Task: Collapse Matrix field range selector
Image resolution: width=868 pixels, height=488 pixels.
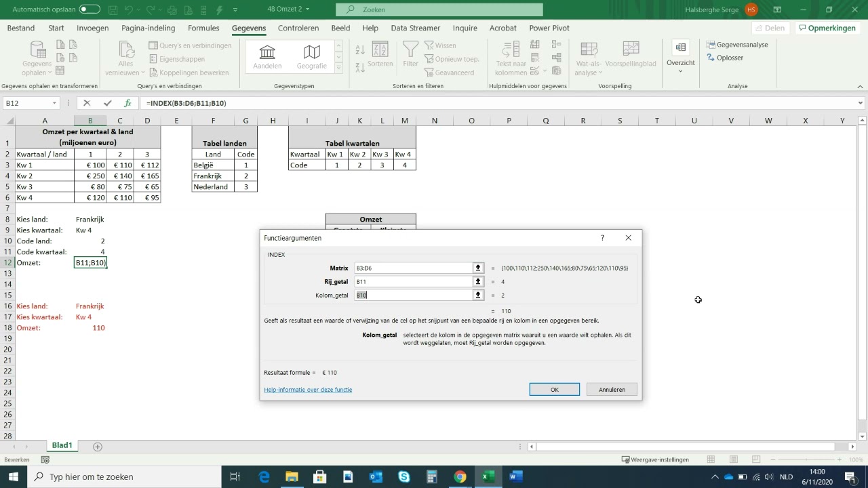Action: click(478, 268)
